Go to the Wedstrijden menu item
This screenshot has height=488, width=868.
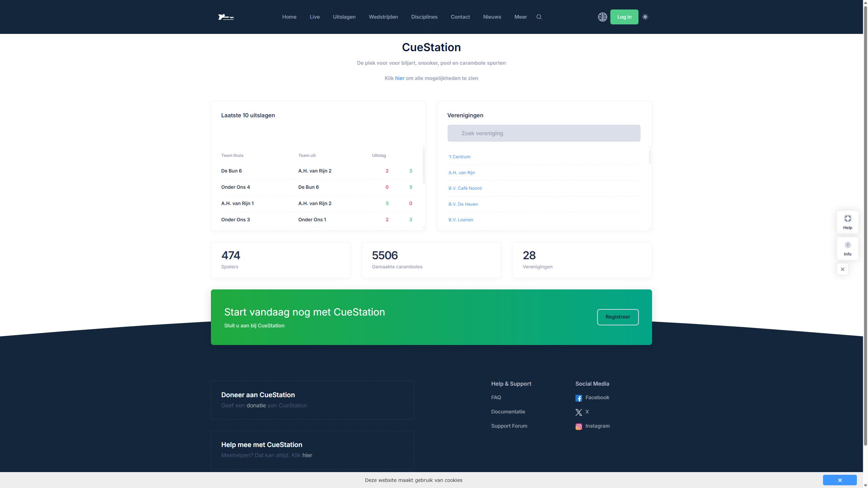pos(383,17)
